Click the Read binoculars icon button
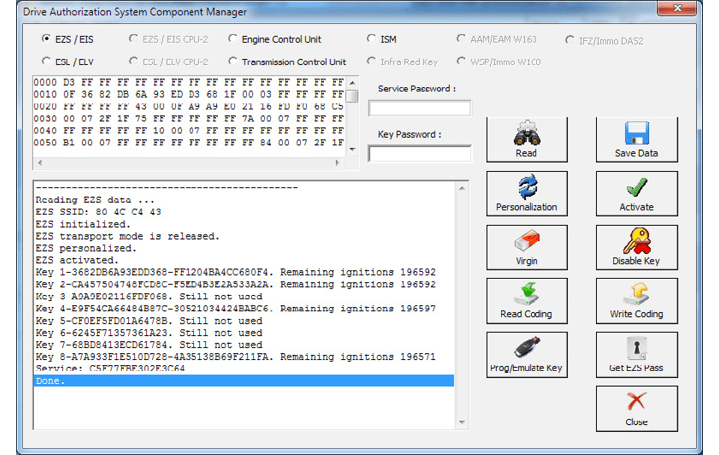 coord(526,139)
